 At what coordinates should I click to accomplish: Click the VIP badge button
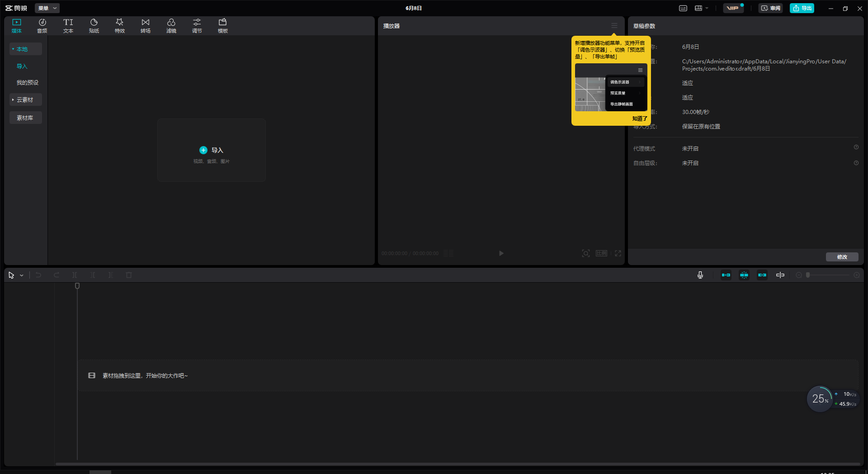(x=733, y=8)
